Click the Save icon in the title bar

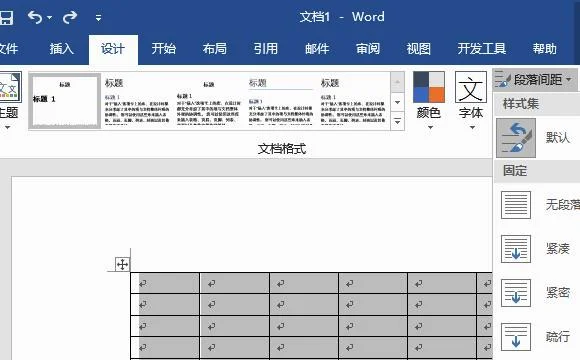tap(6, 17)
